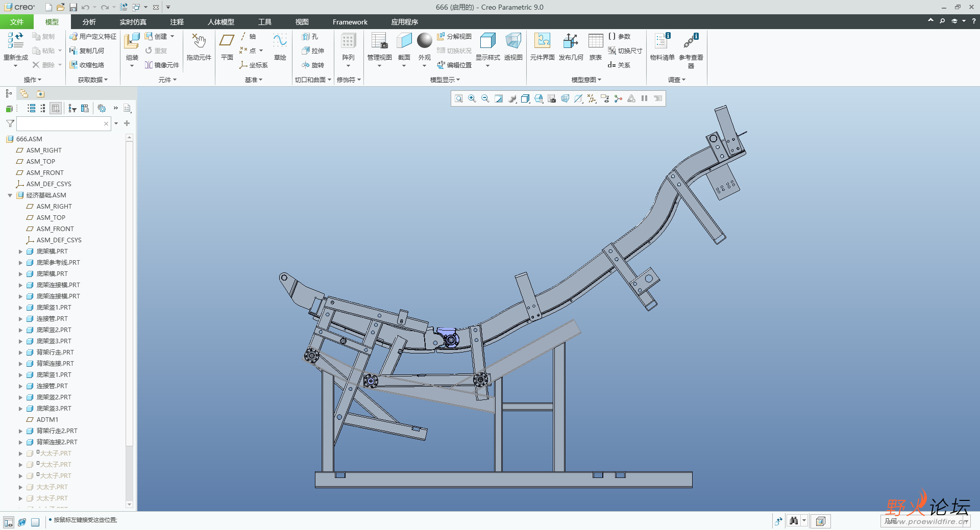Viewport: 980px width, 530px height.
Task: Click the binoculars find icon in status bar
Action: tap(794, 521)
